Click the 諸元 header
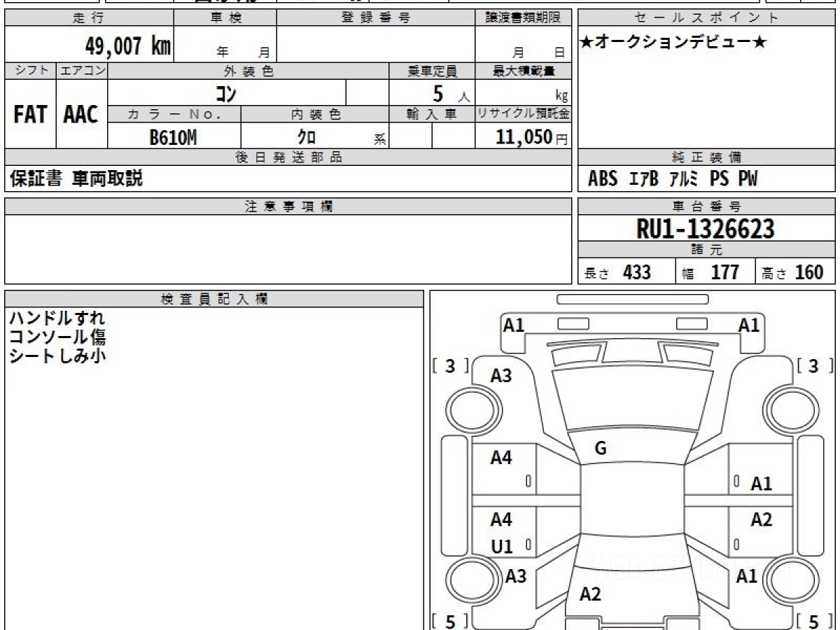 [x=706, y=250]
